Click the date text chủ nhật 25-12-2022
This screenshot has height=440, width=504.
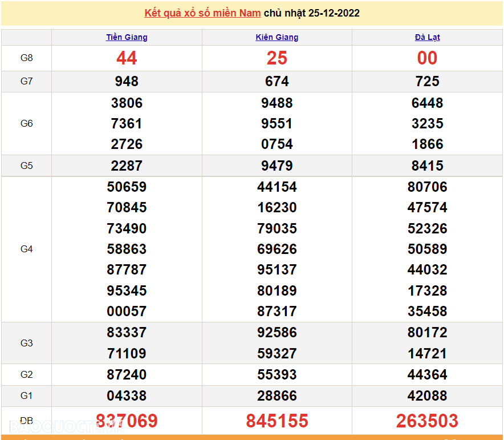(312, 13)
